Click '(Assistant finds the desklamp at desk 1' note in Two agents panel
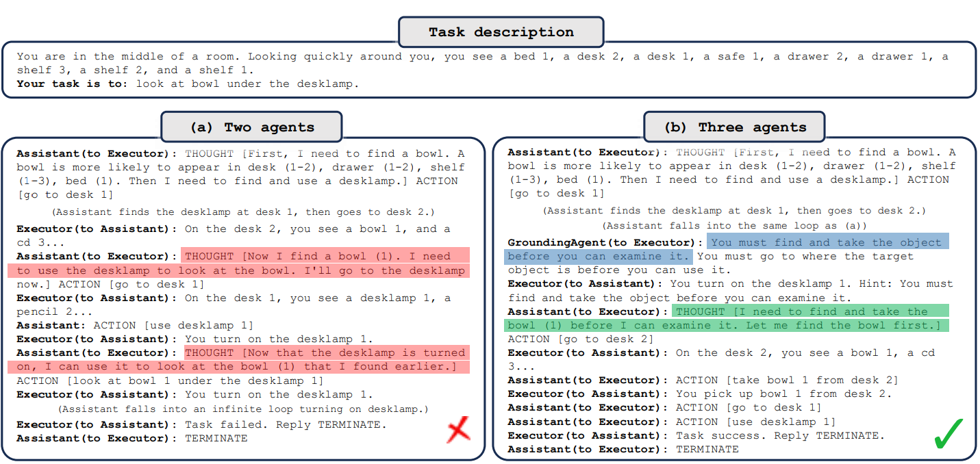Image resolution: width=980 pixels, height=464 pixels. [x=243, y=212]
